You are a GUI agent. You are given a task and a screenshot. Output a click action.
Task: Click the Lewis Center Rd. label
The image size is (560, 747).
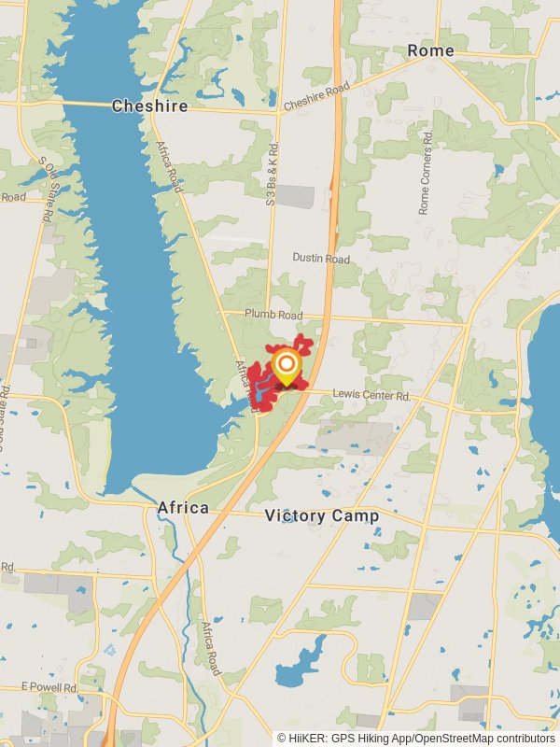pyautogui.click(x=371, y=395)
